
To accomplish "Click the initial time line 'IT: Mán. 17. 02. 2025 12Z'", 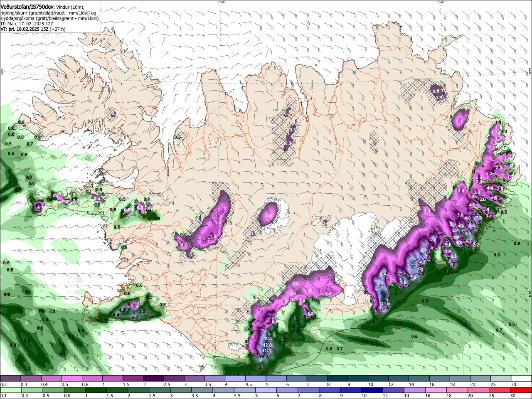I will (x=26, y=24).
